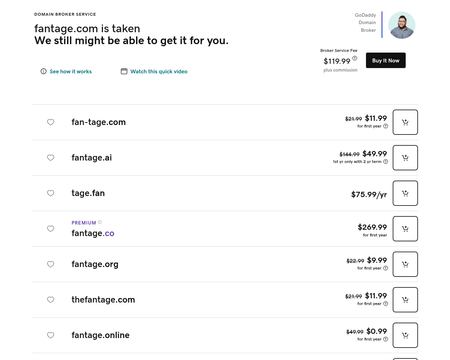
Task: Favorite thefantage.com with heart icon
Action: pos(50,299)
